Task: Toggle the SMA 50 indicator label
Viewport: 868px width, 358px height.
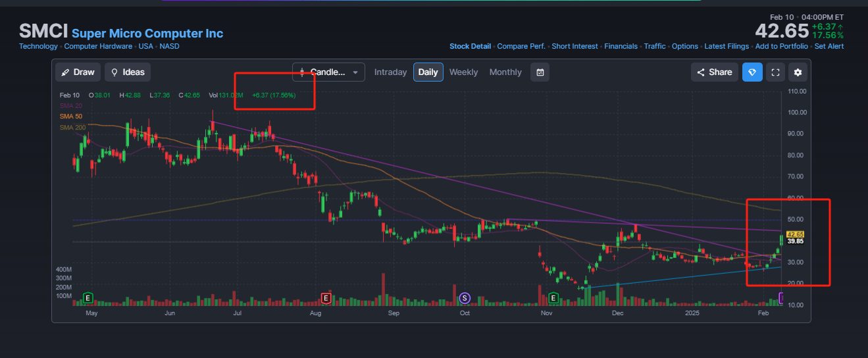Action: point(70,116)
